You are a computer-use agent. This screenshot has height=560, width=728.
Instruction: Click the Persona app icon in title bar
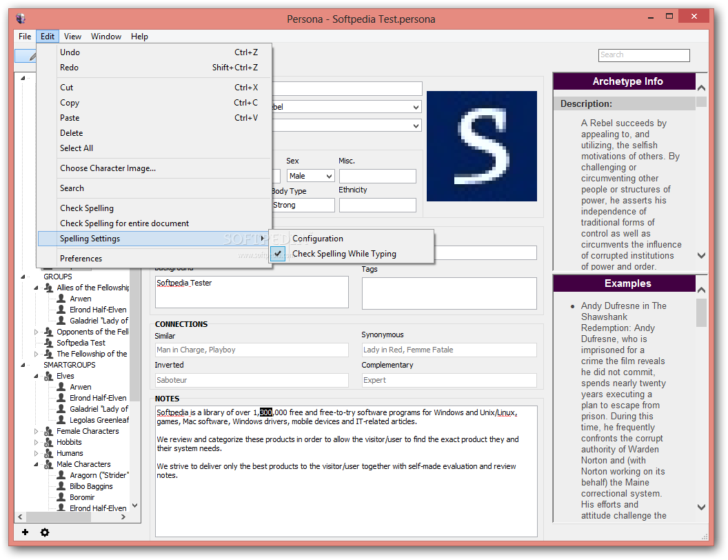(21, 19)
